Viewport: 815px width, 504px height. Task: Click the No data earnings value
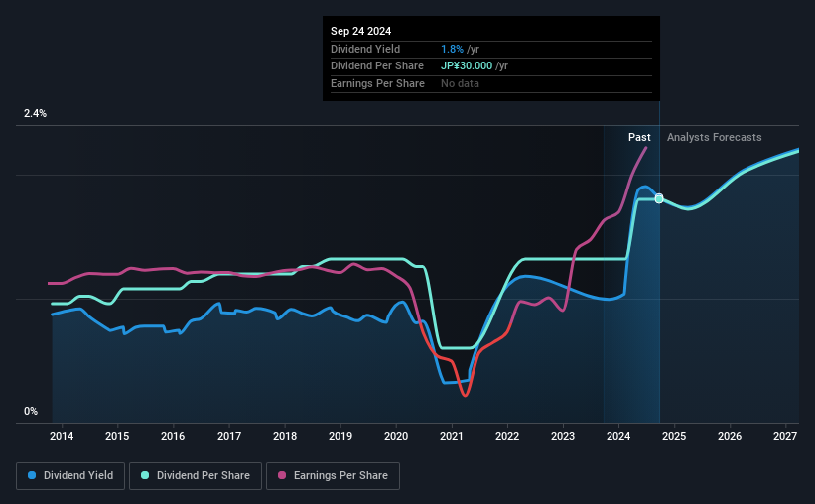(460, 83)
